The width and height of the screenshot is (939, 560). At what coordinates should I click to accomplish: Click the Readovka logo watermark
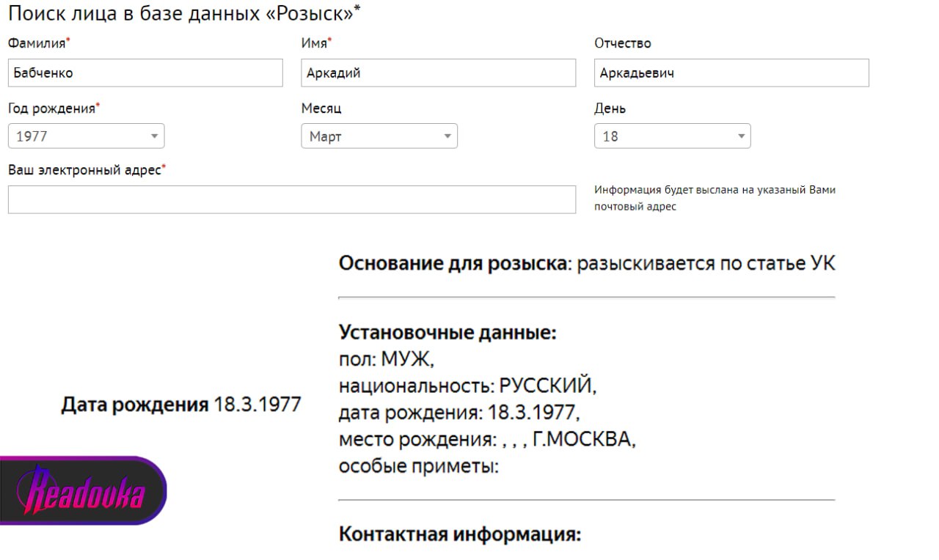point(82,491)
